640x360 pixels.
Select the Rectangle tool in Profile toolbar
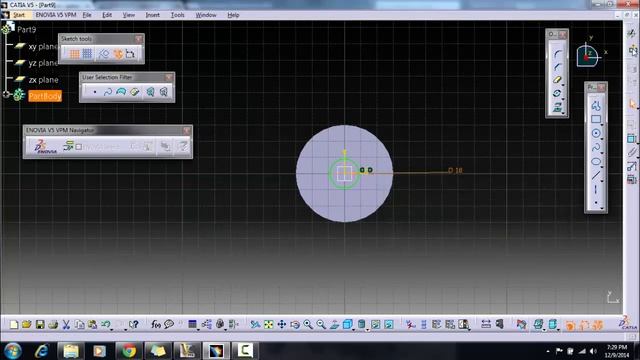[596, 119]
